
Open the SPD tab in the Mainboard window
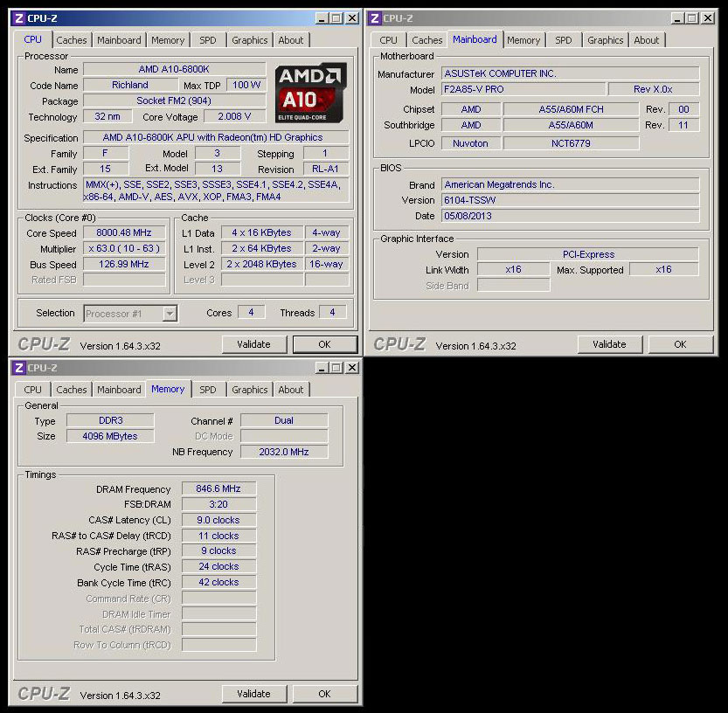coord(563,40)
